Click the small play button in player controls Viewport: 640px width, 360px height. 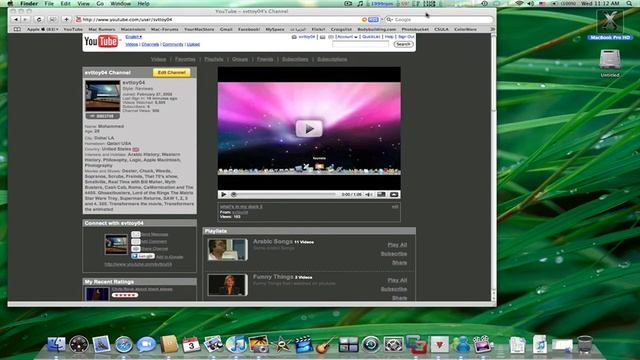(x=223, y=195)
